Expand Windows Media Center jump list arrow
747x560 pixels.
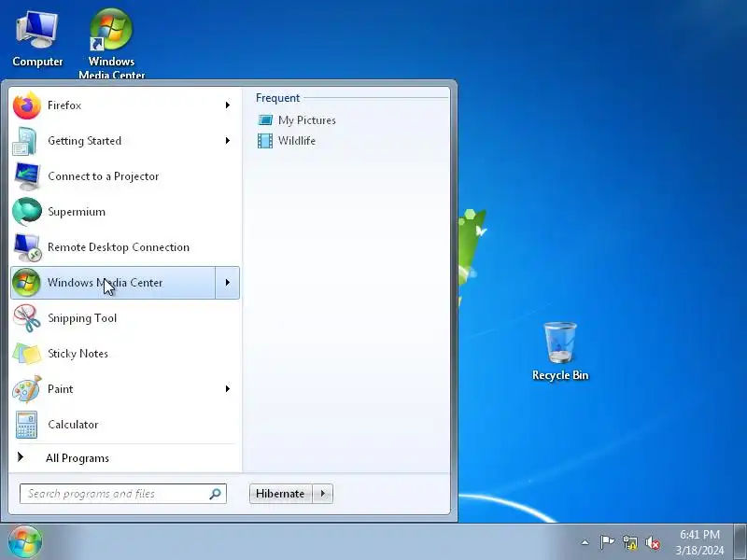228,283
